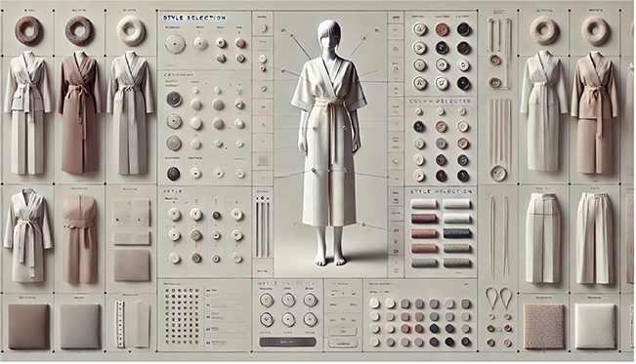This screenshot has height=364, width=636.
Task: Select the cream fuzzy ring in the top-right corner
Action: pos(595,30)
